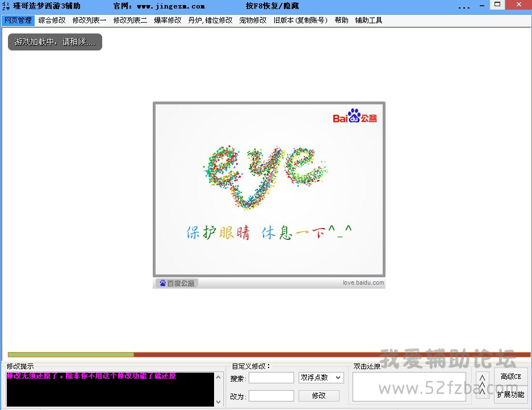
Task: Click the love.baidu.com link
Action: click(x=363, y=283)
